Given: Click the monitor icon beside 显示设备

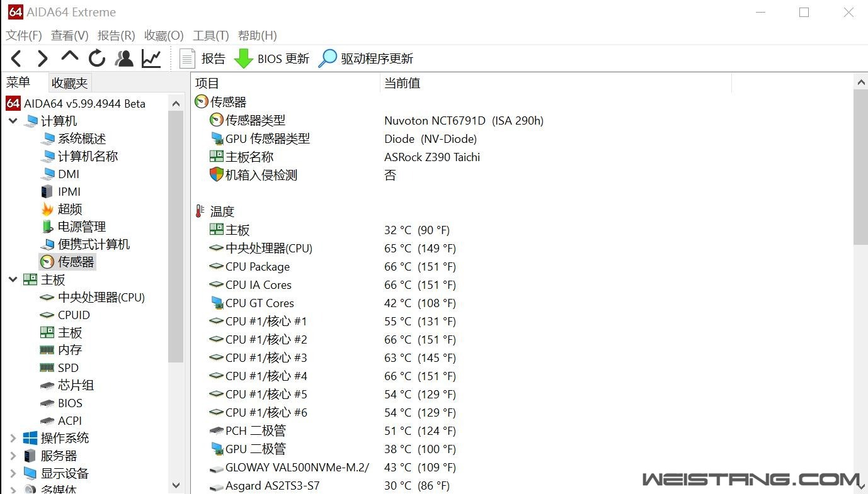Looking at the screenshot, I should 30,473.
